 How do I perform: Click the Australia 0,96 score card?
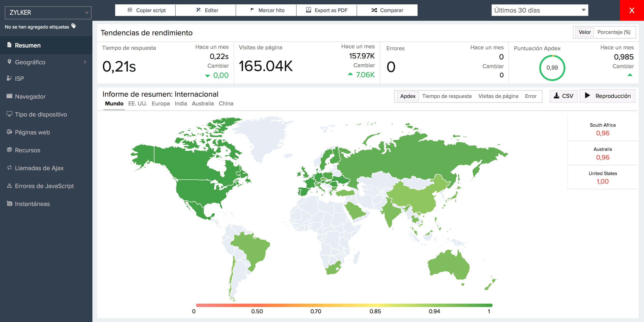[602, 153]
